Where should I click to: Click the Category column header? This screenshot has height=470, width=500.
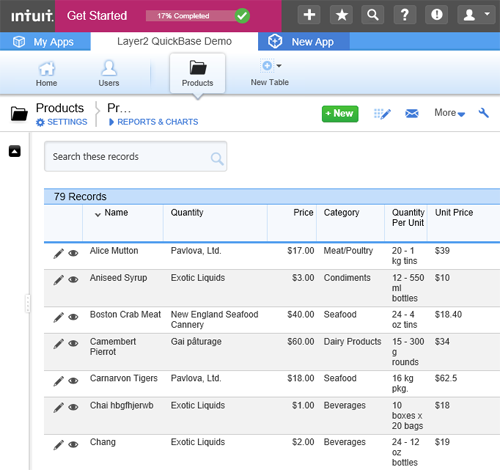coord(341,213)
